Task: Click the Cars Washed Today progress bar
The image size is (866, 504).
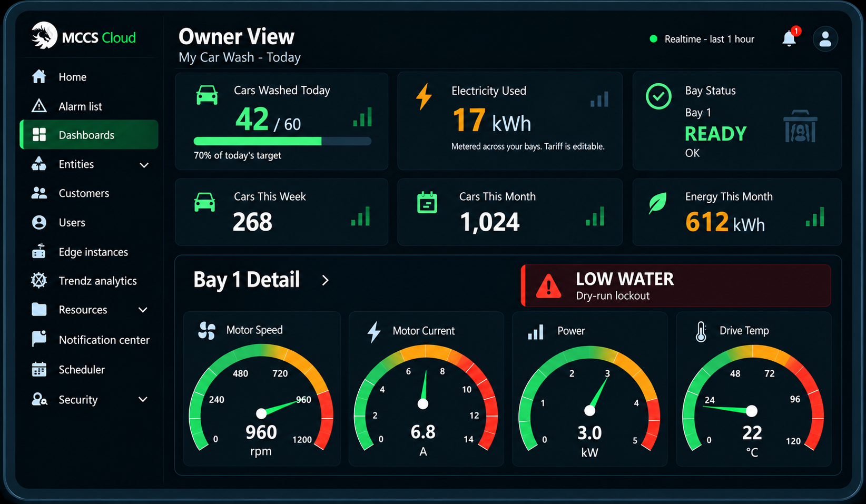Action: tap(282, 141)
